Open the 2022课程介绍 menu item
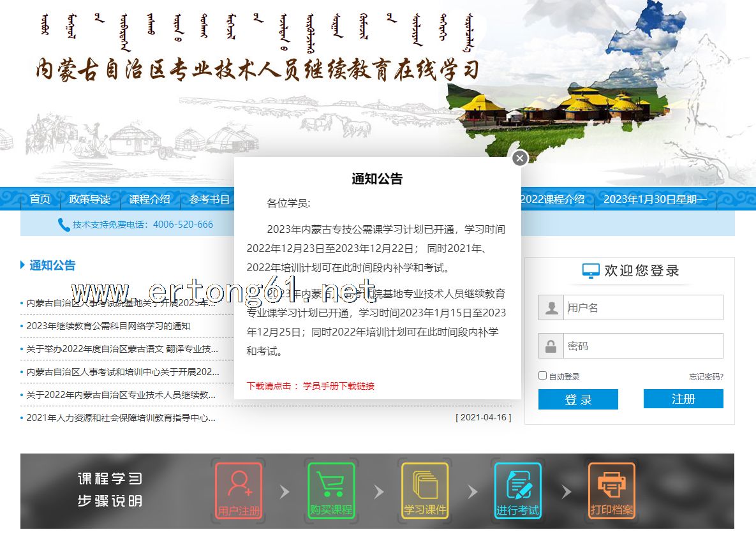This screenshot has height=539, width=756. 552,199
